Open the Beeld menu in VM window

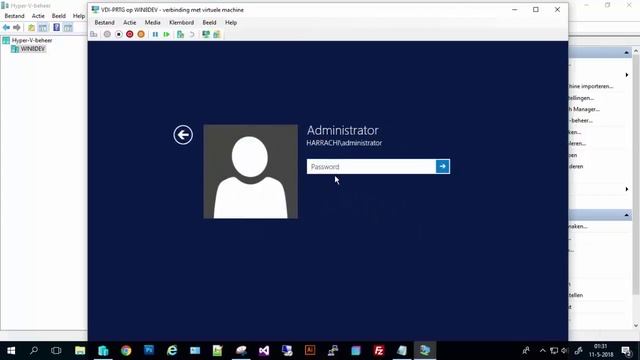[209, 22]
